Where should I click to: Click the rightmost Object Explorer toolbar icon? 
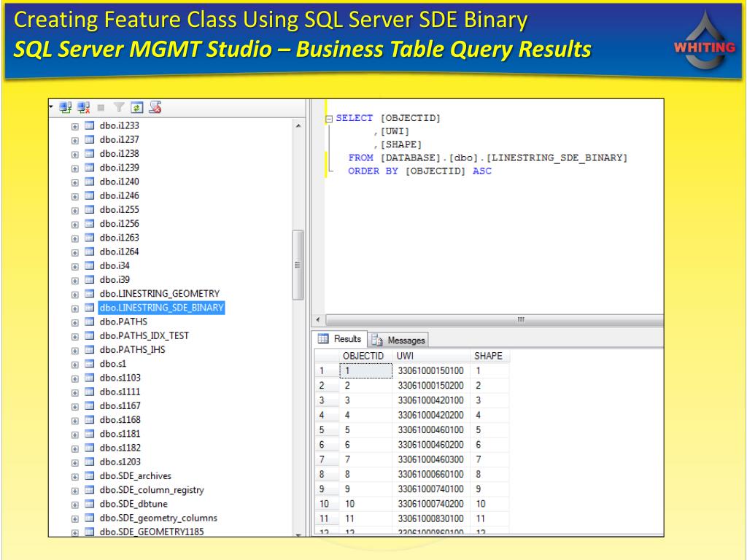(155, 108)
